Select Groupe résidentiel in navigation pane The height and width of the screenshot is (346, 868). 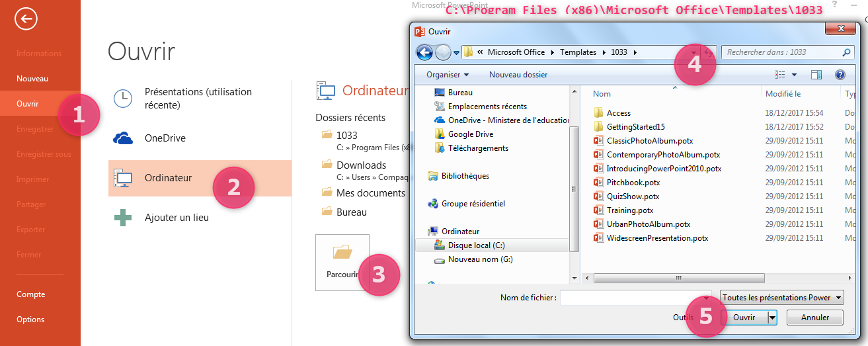coord(473,204)
